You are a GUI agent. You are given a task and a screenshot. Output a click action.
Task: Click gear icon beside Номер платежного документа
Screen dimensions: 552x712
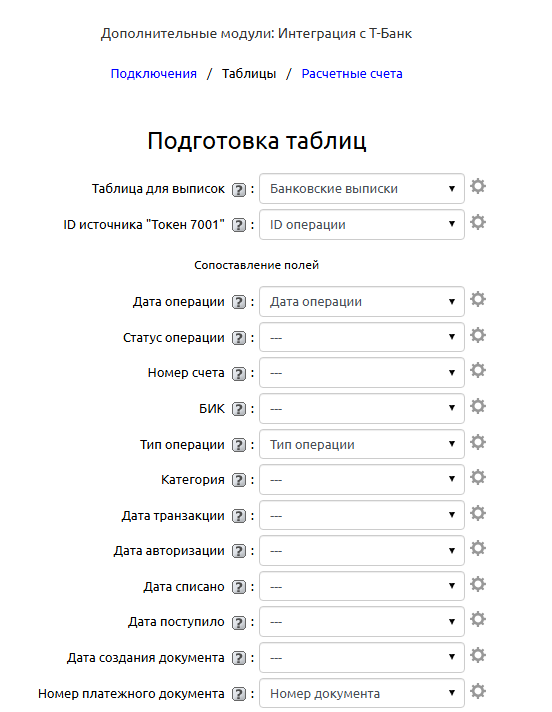(478, 691)
